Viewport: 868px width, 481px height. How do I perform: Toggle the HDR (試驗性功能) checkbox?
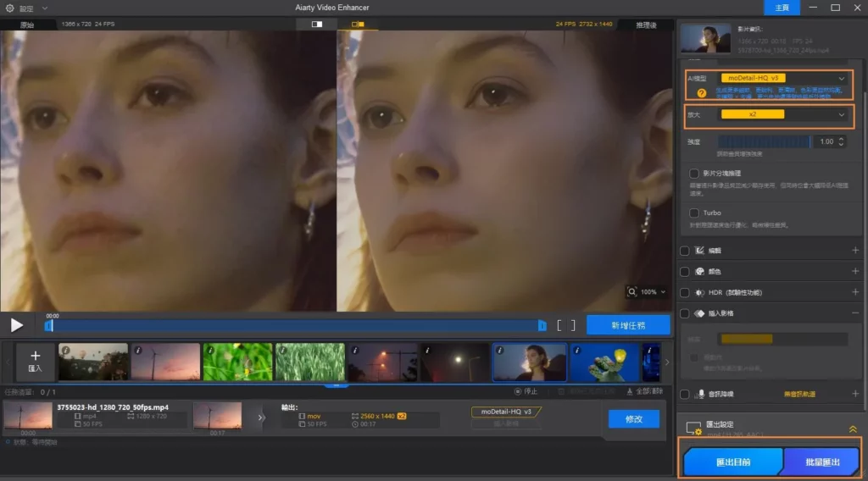tap(685, 292)
